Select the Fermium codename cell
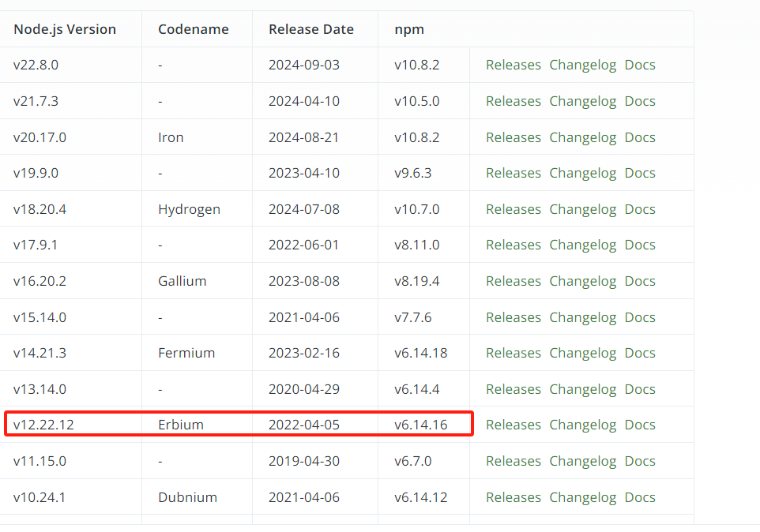Viewport: 760px width, 532px height. (186, 353)
